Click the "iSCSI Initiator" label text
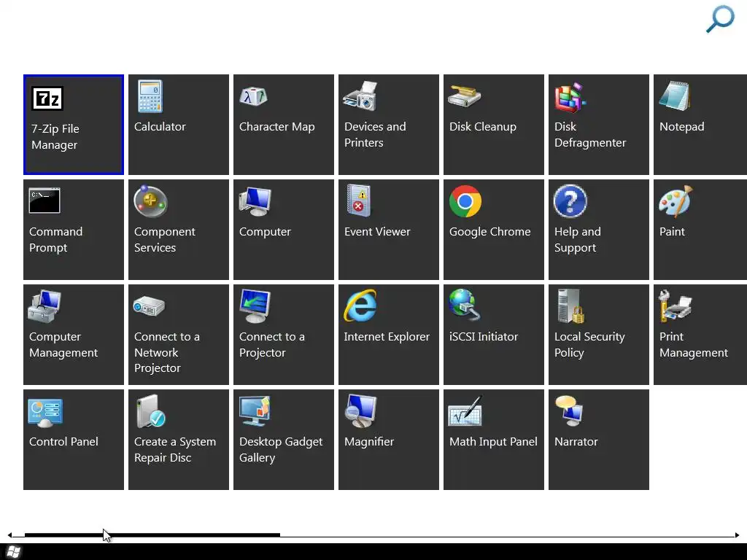747x560 pixels. 484,337
